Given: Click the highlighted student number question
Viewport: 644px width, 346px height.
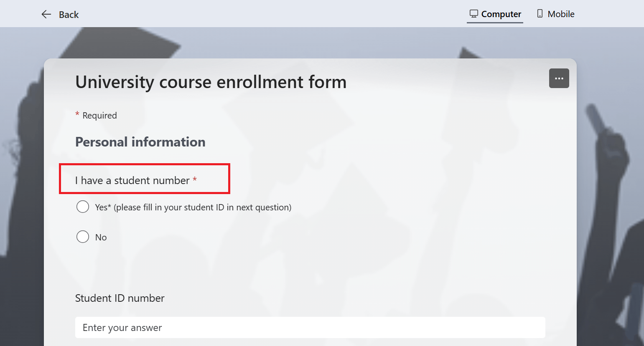Looking at the screenshot, I should pyautogui.click(x=132, y=180).
